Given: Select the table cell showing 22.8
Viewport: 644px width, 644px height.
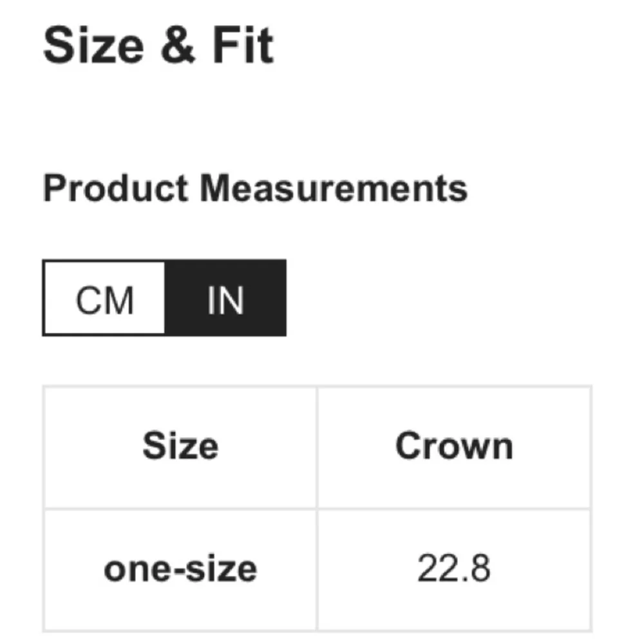Looking at the screenshot, I should click(454, 569).
